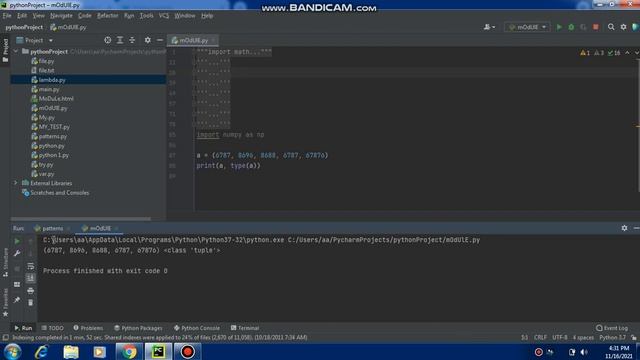Open the user account icon menu
Screen dimensions: 640x360
coord(489,27)
